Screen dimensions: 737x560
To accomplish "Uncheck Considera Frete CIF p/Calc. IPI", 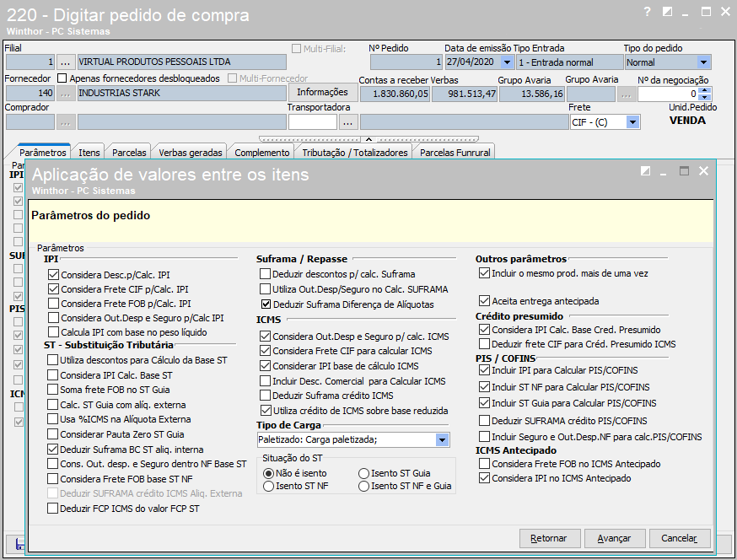I will point(53,289).
